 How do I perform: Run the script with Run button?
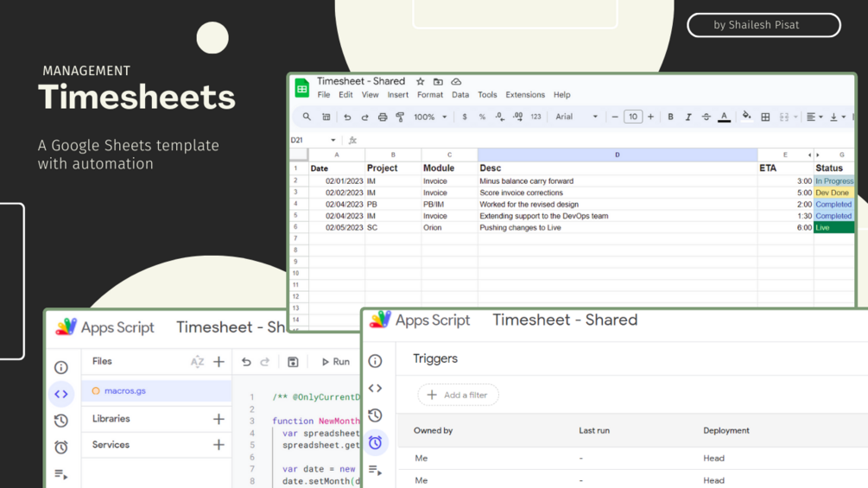tap(336, 362)
